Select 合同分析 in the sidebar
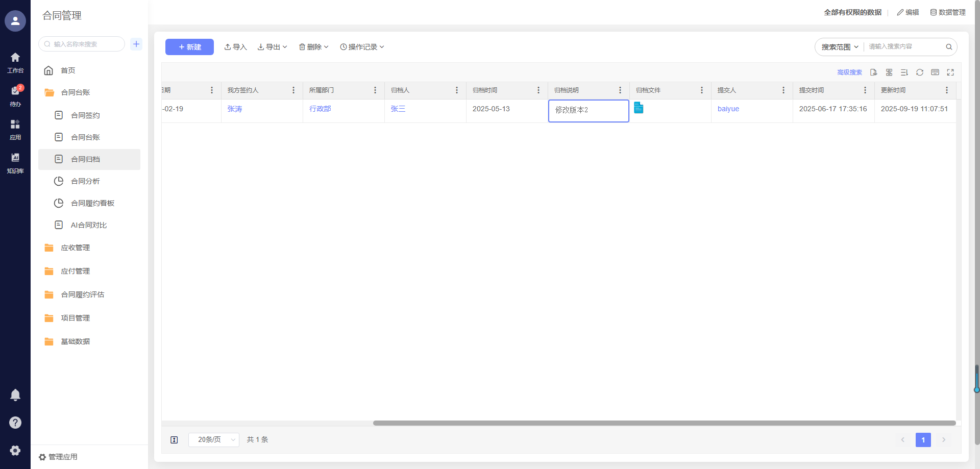The width and height of the screenshot is (980, 469). coord(85,181)
